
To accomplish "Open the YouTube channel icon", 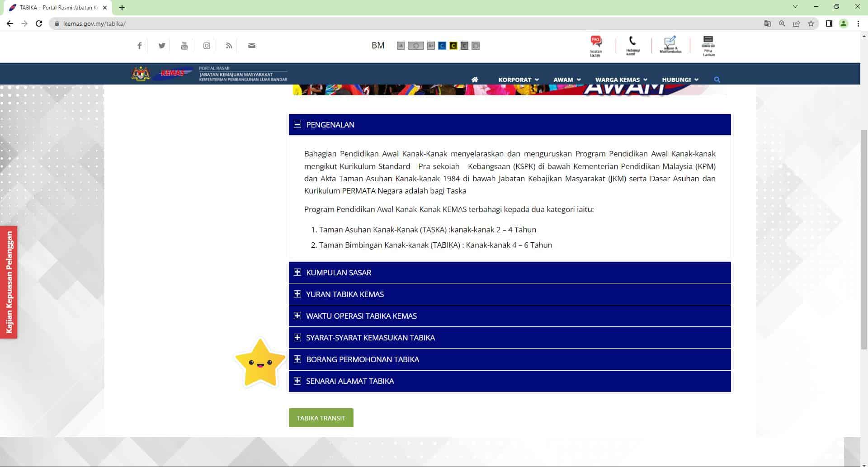I will point(184,46).
